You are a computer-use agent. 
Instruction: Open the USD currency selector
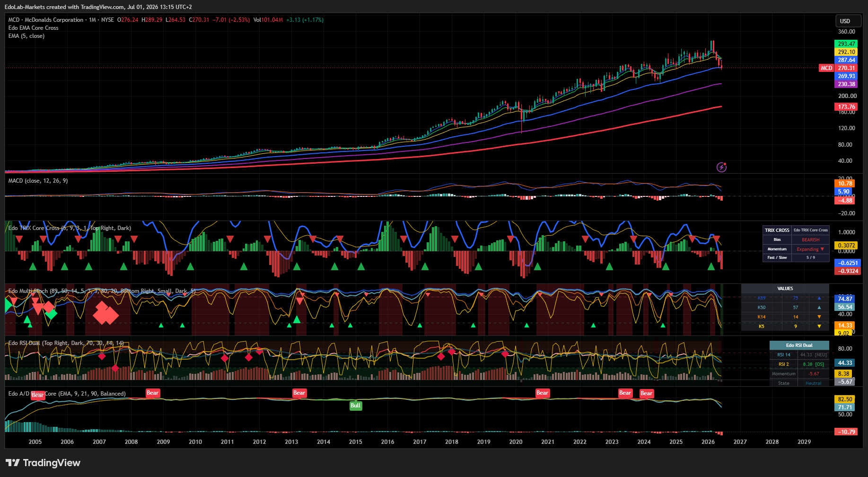(x=848, y=21)
